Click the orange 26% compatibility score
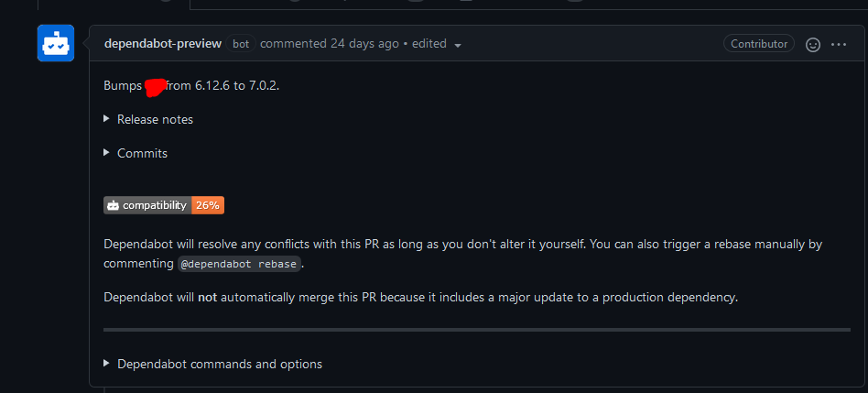The image size is (868, 393). click(x=208, y=205)
